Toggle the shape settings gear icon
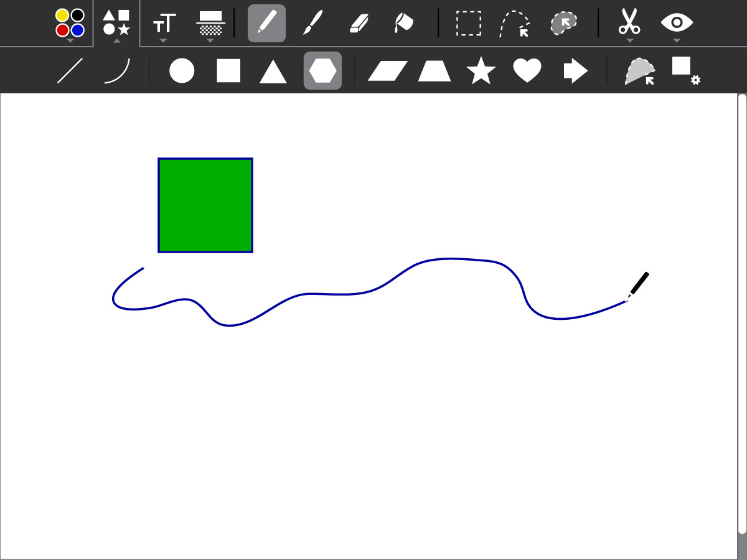This screenshot has height=560, width=747. click(685, 70)
